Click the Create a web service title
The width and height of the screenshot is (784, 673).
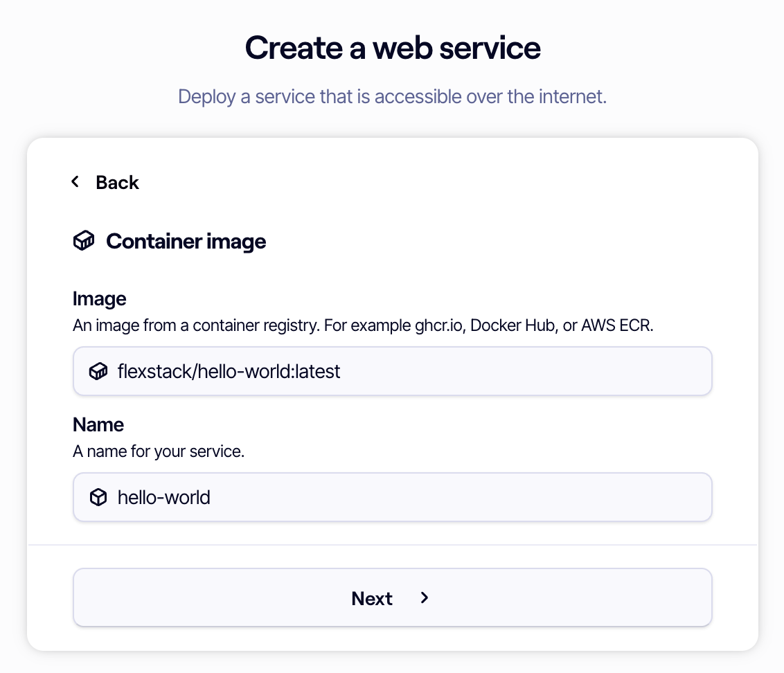click(x=392, y=47)
